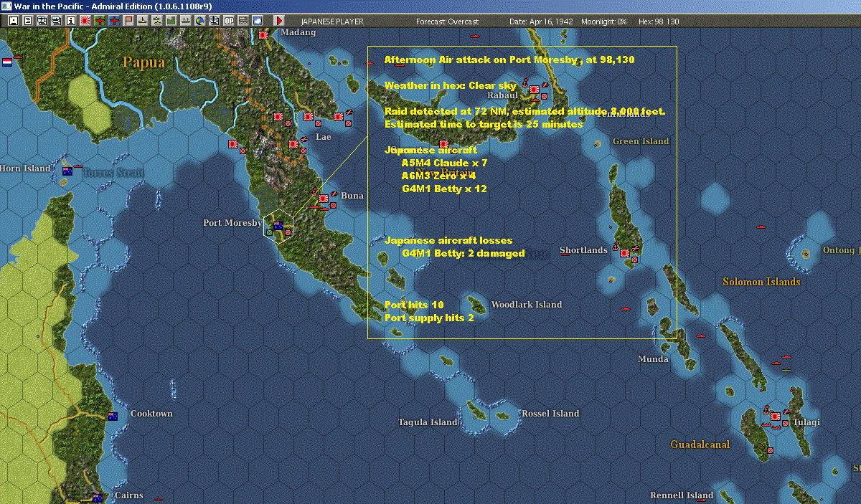Click the 'A5M4 Claude x 7' line
The height and width of the screenshot is (504, 861).
(444, 163)
